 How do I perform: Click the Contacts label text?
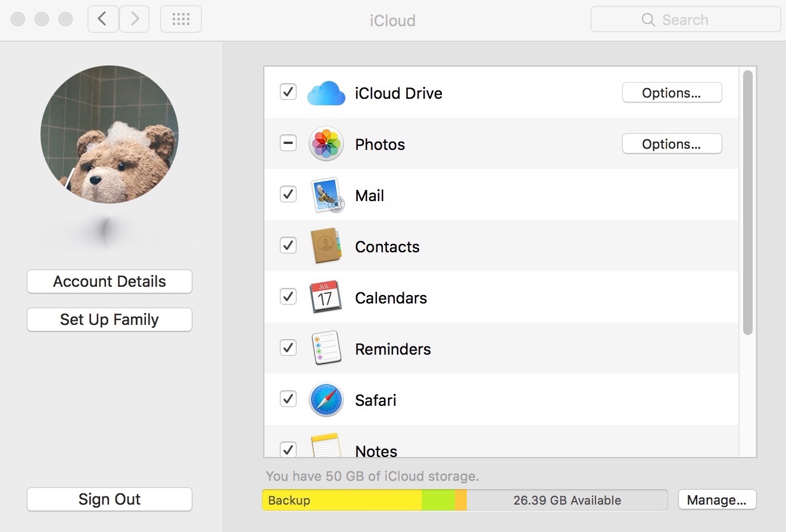click(387, 247)
